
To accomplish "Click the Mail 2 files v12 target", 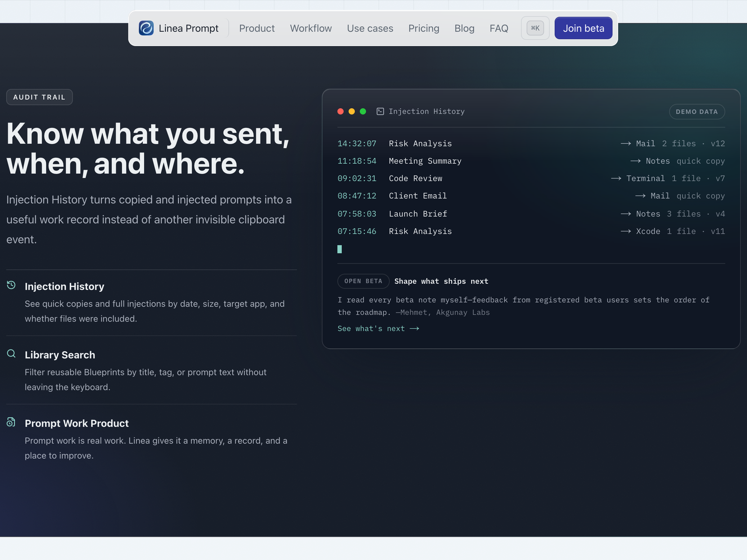I will click(x=673, y=144).
